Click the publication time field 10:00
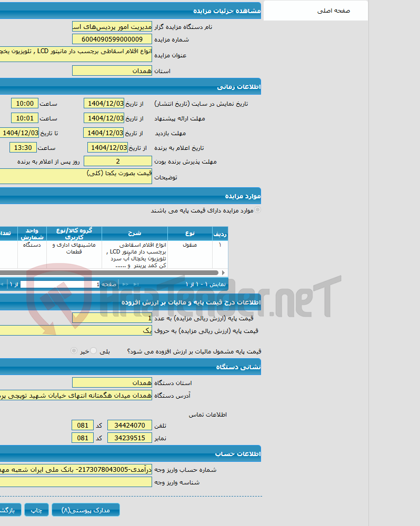Viewport: 420px width, 526px height. pyautogui.click(x=25, y=104)
